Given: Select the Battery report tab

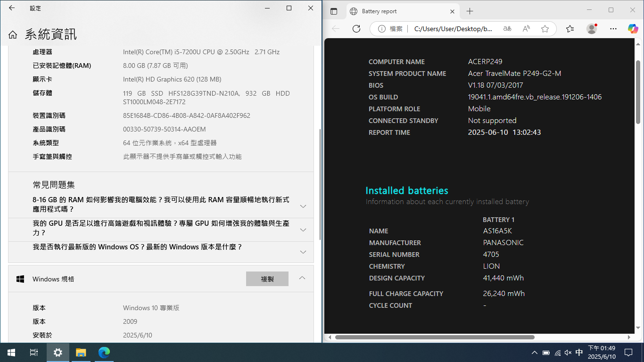Looking at the screenshot, I should point(403,11).
